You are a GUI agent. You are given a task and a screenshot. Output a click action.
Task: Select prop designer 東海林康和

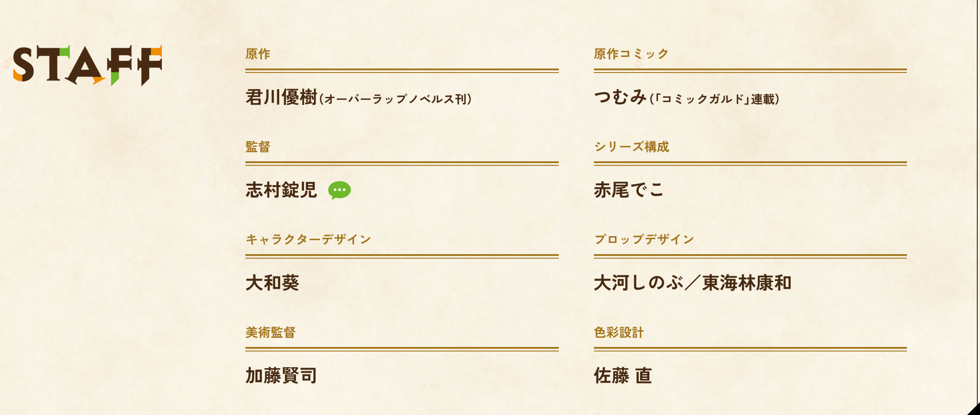[x=747, y=283]
